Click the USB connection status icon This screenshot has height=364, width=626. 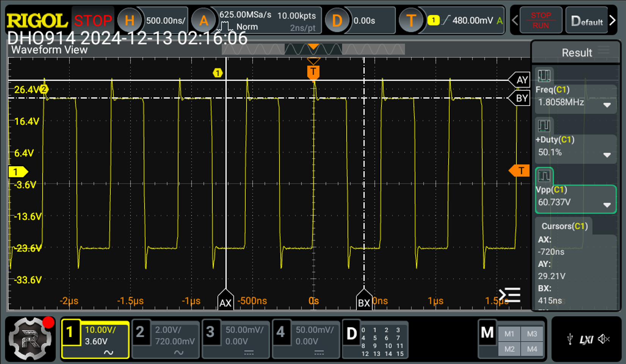tap(570, 339)
